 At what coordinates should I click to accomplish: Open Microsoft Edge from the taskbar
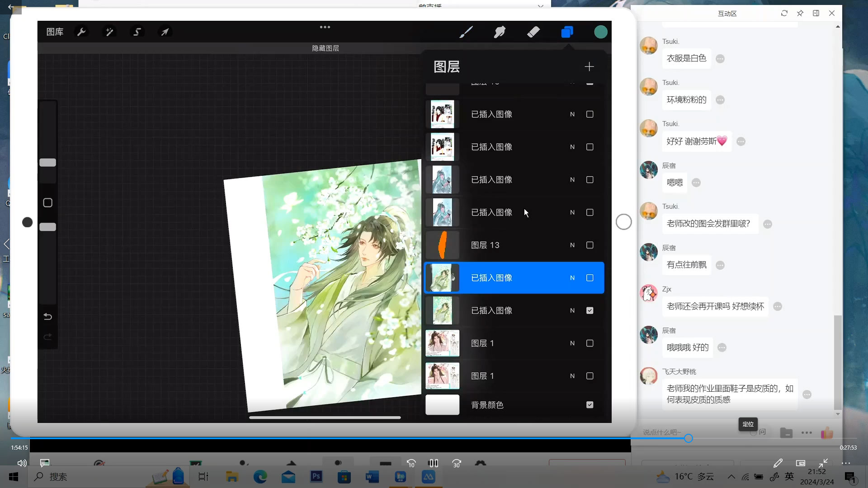(x=260, y=477)
